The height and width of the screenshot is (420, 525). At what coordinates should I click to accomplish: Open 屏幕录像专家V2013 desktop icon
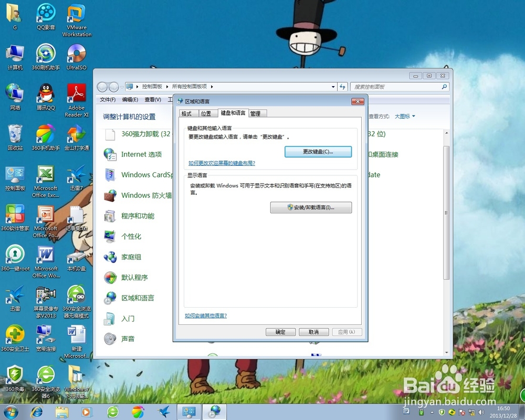click(46, 301)
